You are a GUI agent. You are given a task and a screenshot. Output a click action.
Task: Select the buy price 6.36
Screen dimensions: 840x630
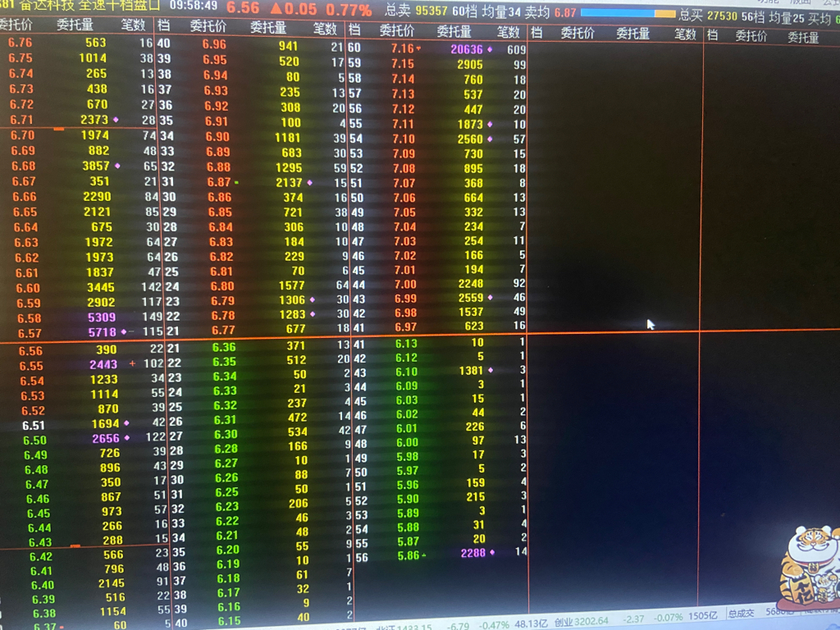(224, 347)
